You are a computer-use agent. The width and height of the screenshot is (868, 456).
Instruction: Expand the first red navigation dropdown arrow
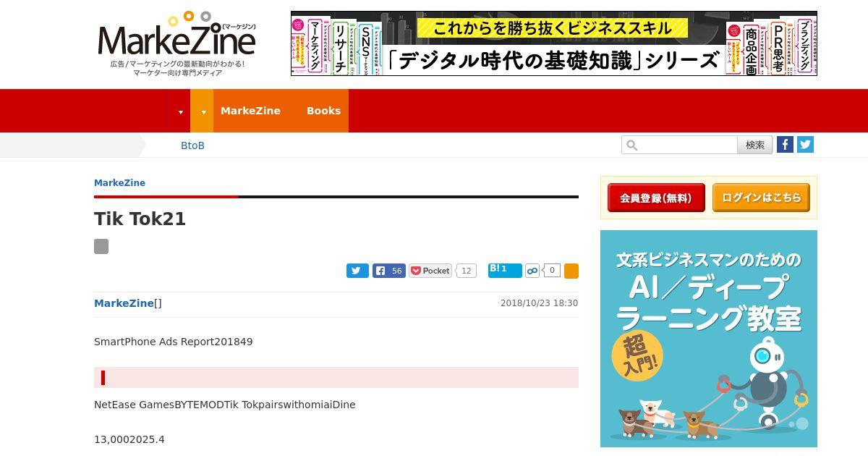pos(180,111)
